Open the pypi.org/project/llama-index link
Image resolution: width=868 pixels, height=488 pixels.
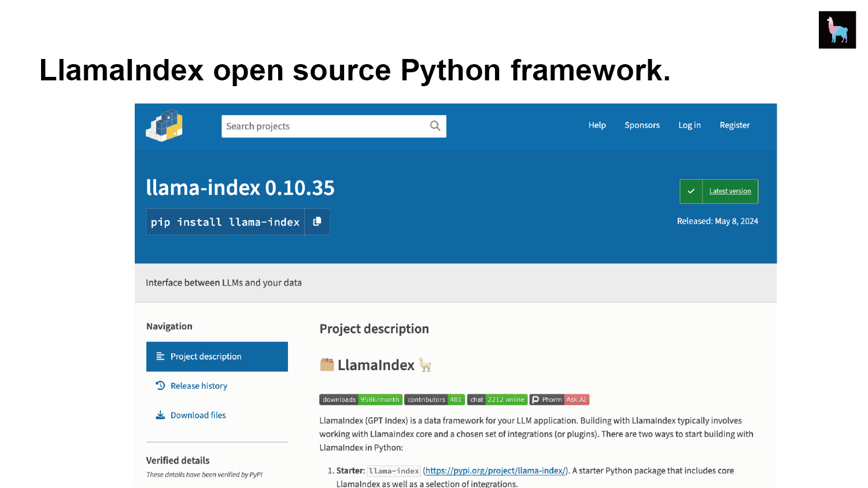(495, 471)
